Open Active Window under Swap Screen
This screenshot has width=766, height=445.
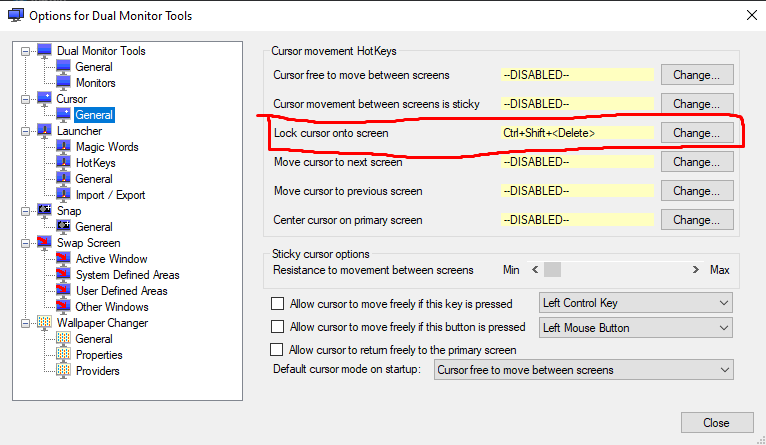[111, 259]
